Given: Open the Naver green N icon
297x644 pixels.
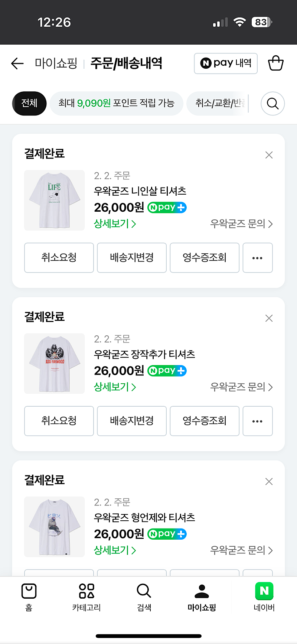Looking at the screenshot, I should tap(264, 591).
